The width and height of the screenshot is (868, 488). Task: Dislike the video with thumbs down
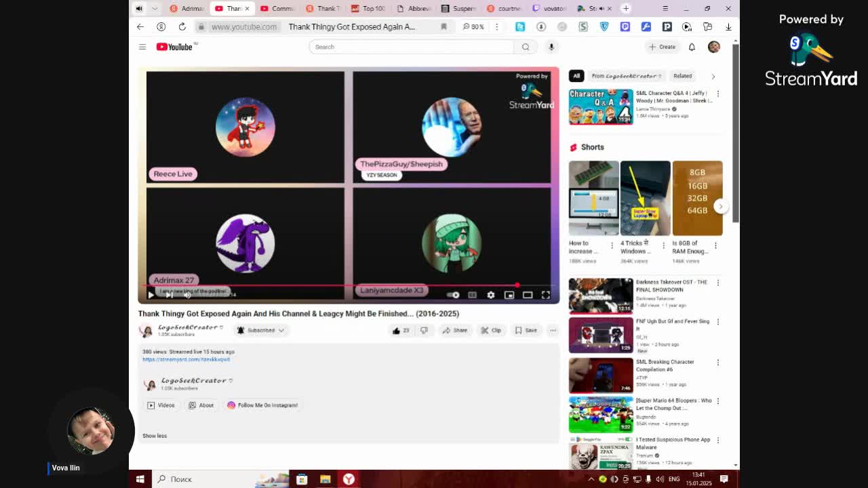tap(424, 330)
